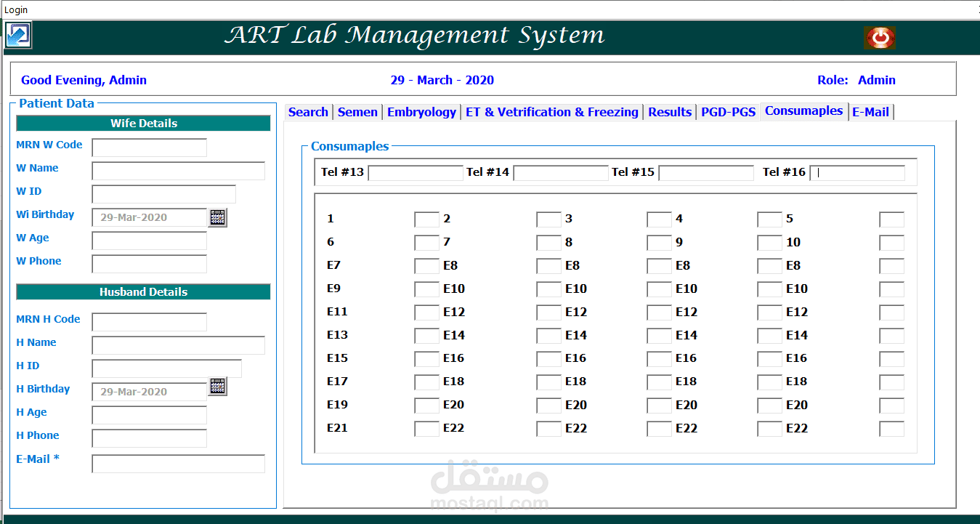980x524 pixels.
Task: Switch to PGD-PGS tab
Action: click(728, 112)
